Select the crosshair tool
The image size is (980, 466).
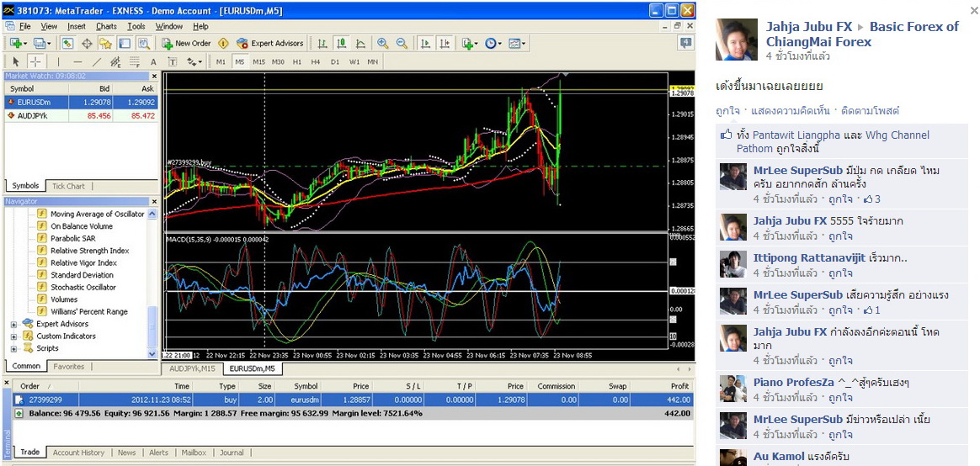point(35,62)
